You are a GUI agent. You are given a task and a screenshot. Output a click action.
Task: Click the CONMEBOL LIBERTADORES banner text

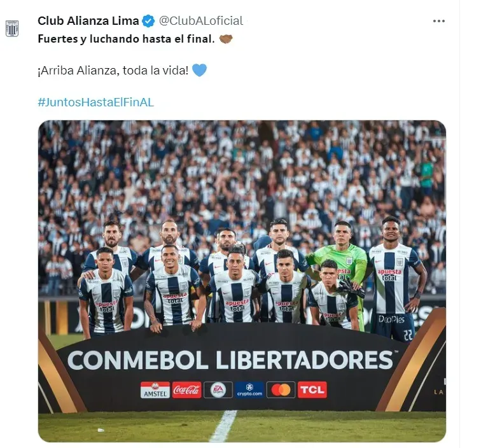[x=231, y=360]
